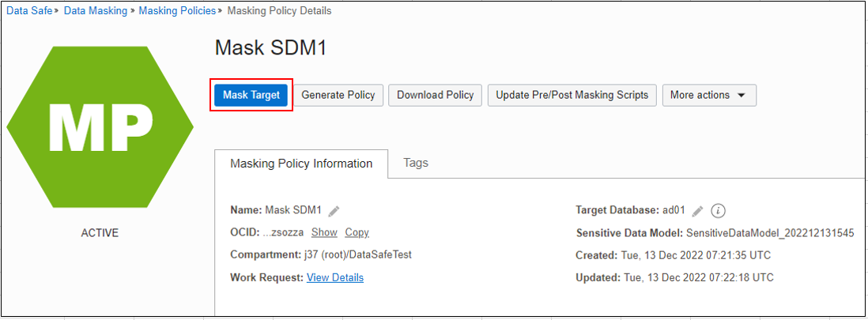Click the Generate Policy button

pyautogui.click(x=338, y=96)
